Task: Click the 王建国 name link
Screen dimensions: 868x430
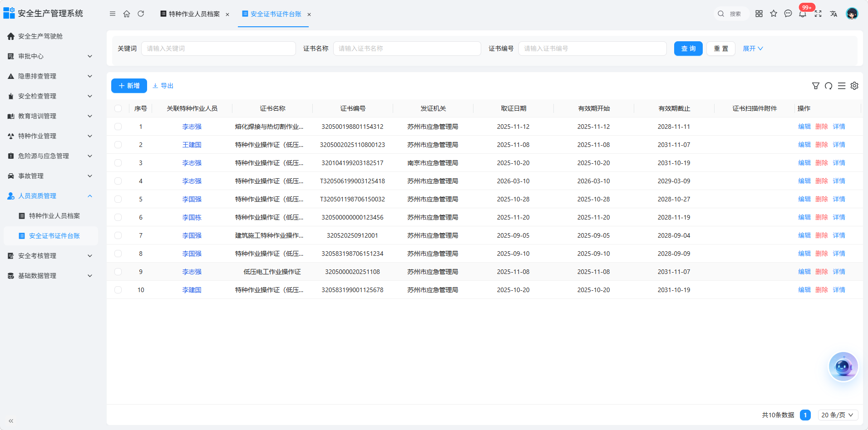Action: coord(192,145)
